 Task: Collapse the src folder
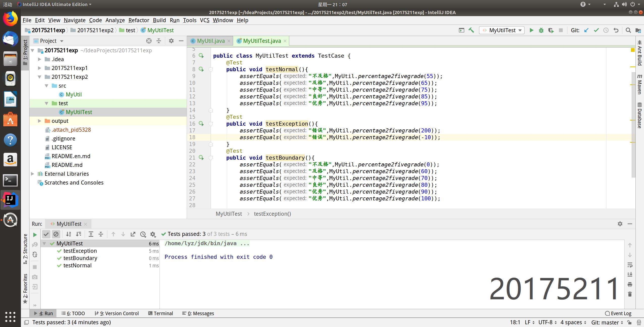(46, 86)
